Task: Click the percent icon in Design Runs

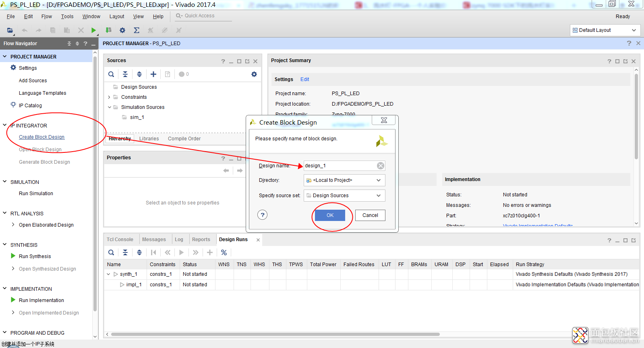Action: point(224,252)
